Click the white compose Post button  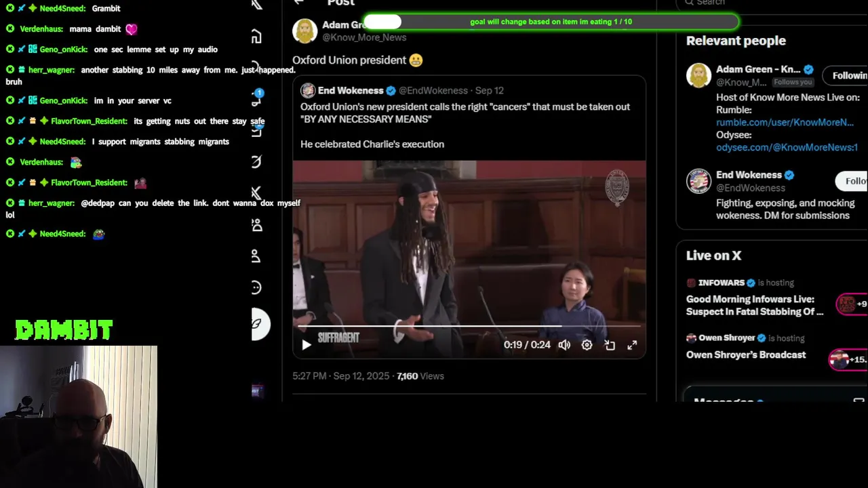point(260,324)
